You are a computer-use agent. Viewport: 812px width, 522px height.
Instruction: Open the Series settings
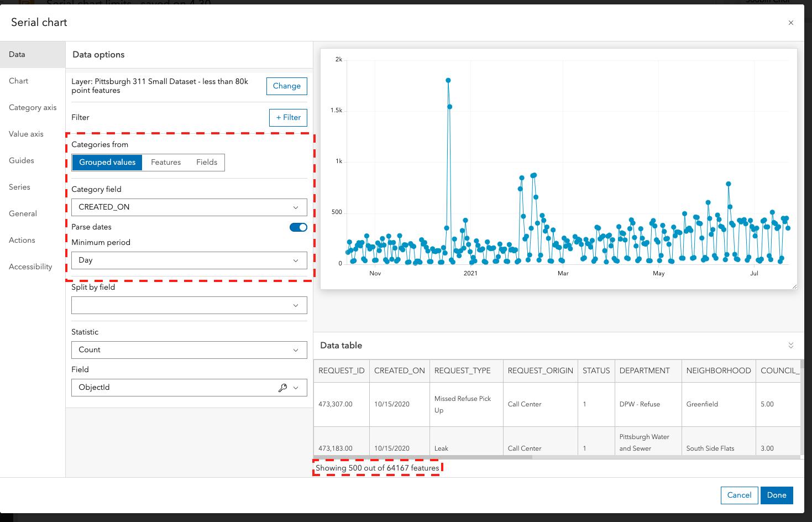click(18, 187)
